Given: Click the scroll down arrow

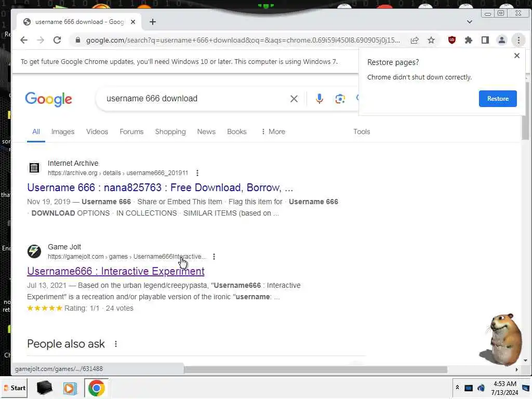Looking at the screenshot, I should (525, 361).
